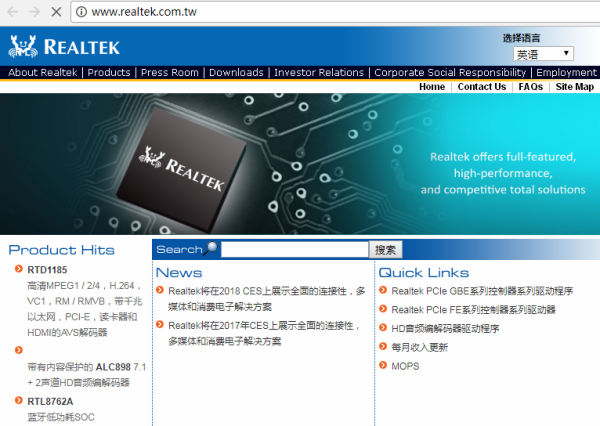Open About Realtek menu
The image size is (600, 426).
(x=42, y=72)
